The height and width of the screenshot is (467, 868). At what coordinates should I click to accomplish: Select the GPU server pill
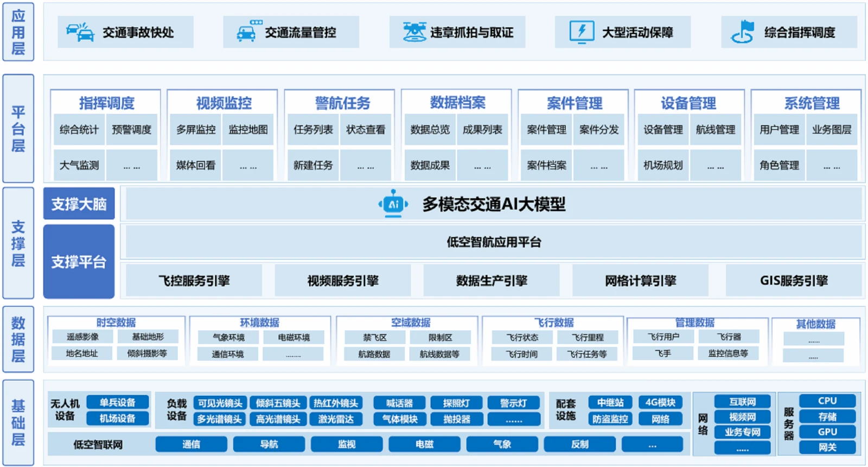pos(827,432)
